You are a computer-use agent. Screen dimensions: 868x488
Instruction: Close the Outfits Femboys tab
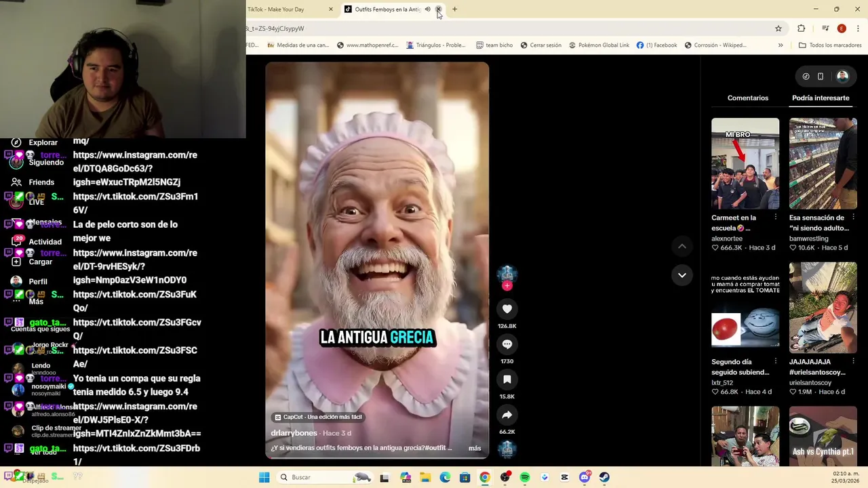click(x=438, y=9)
